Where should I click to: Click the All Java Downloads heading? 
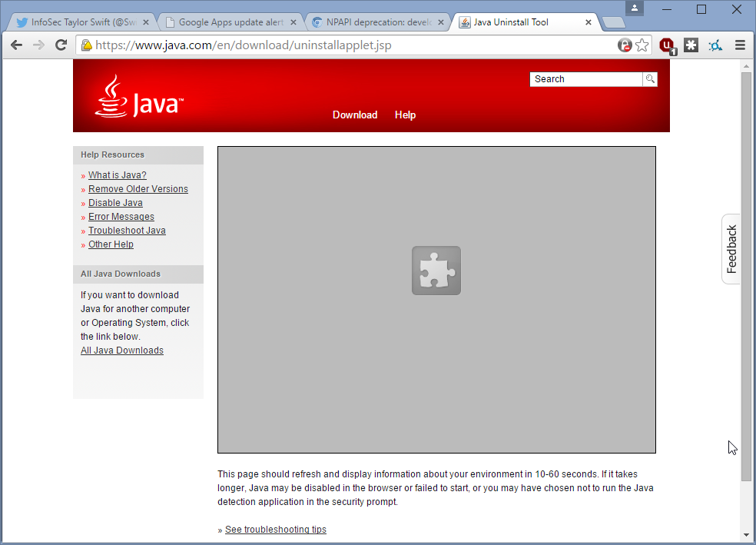(121, 274)
